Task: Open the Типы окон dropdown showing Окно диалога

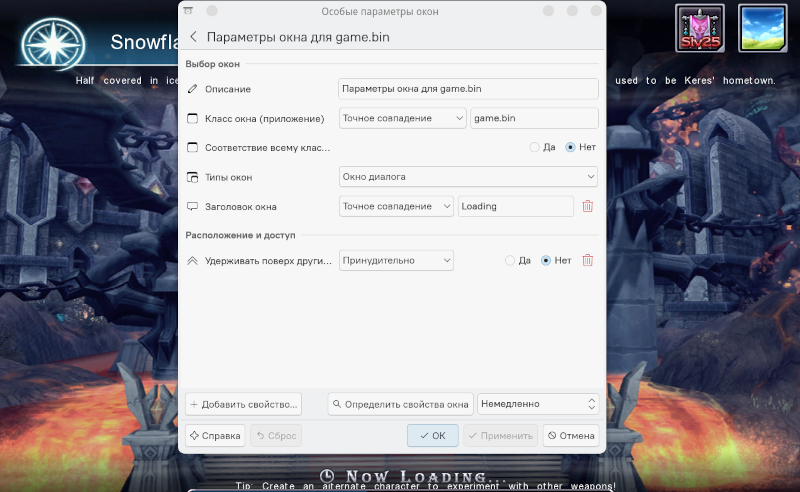Action: click(468, 177)
